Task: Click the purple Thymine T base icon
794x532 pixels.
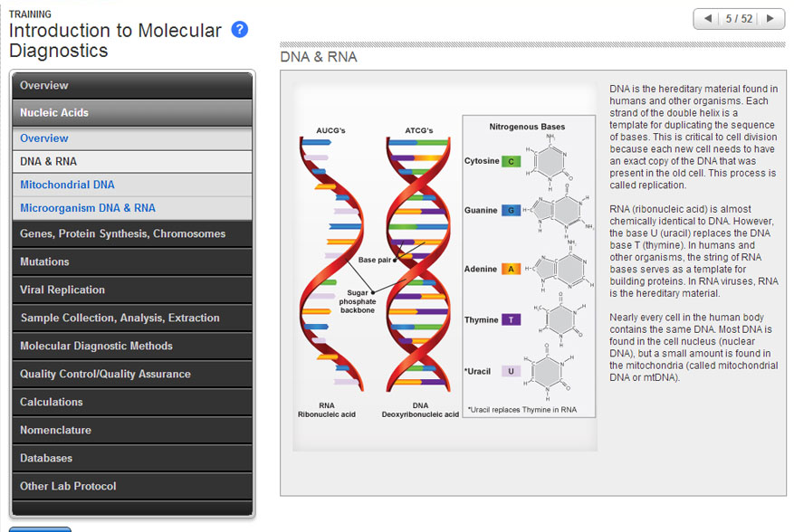Action: (512, 319)
